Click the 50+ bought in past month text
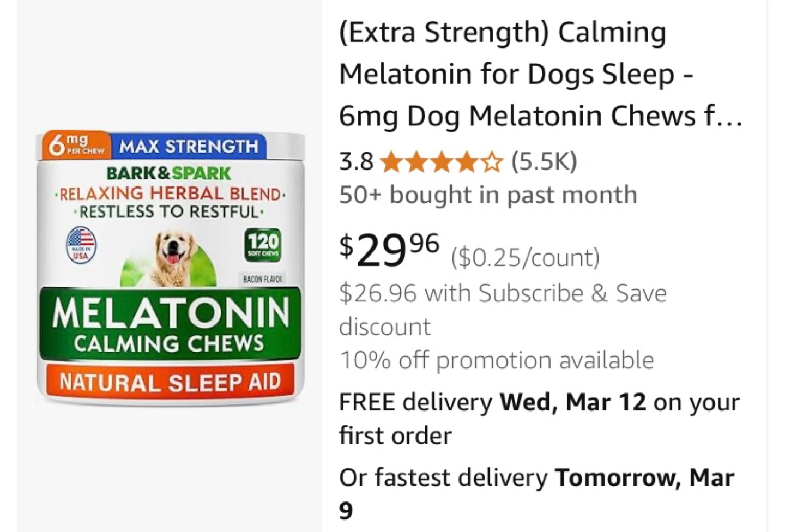785x532 pixels. tap(488, 195)
